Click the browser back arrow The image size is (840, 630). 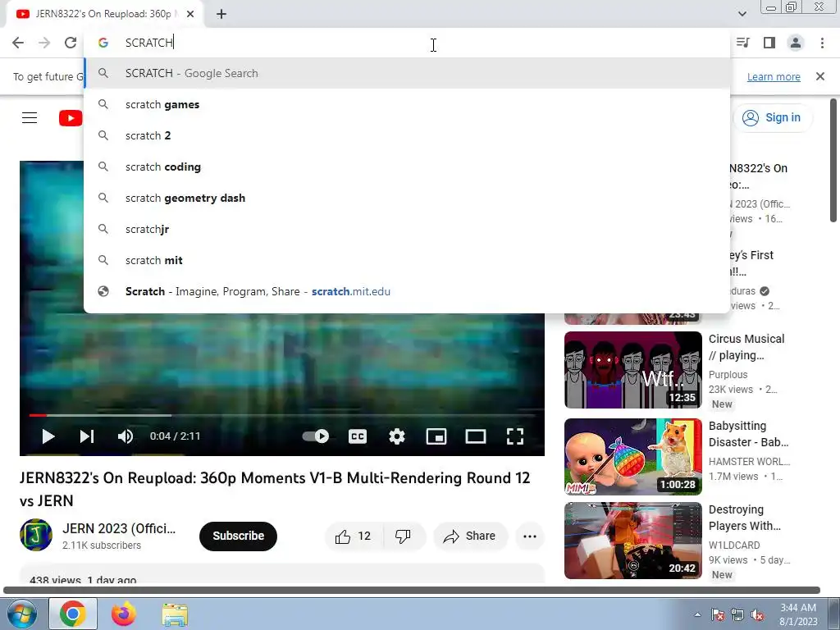[18, 43]
